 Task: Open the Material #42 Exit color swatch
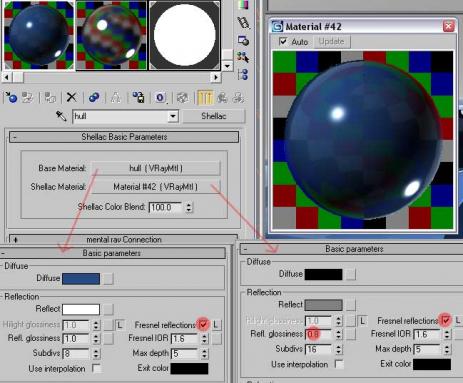point(432,364)
